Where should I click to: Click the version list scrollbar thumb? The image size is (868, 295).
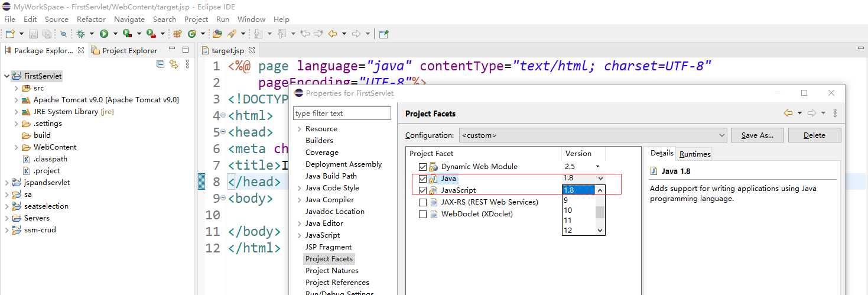600,212
